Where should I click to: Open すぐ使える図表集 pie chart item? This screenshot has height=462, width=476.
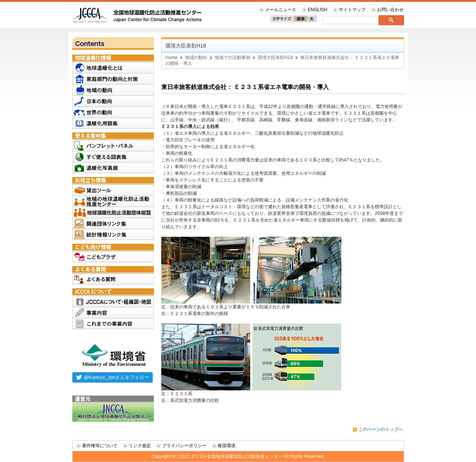tap(113, 157)
